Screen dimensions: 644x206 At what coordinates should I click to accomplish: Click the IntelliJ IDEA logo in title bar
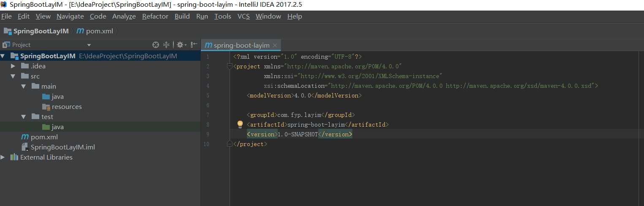4,5
